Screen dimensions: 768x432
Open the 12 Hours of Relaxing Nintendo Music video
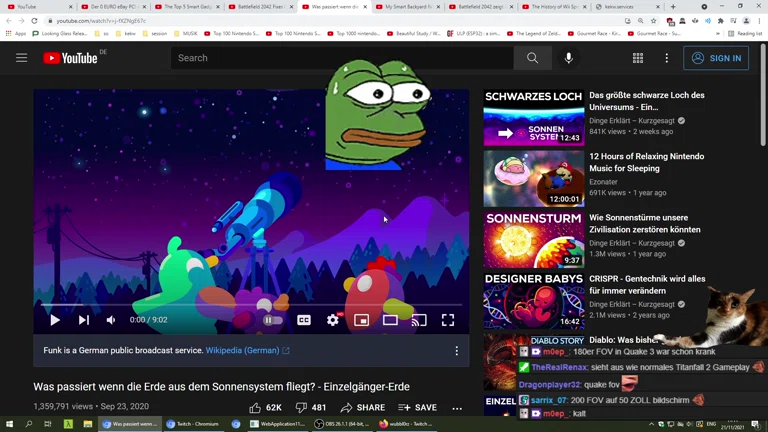tap(647, 162)
